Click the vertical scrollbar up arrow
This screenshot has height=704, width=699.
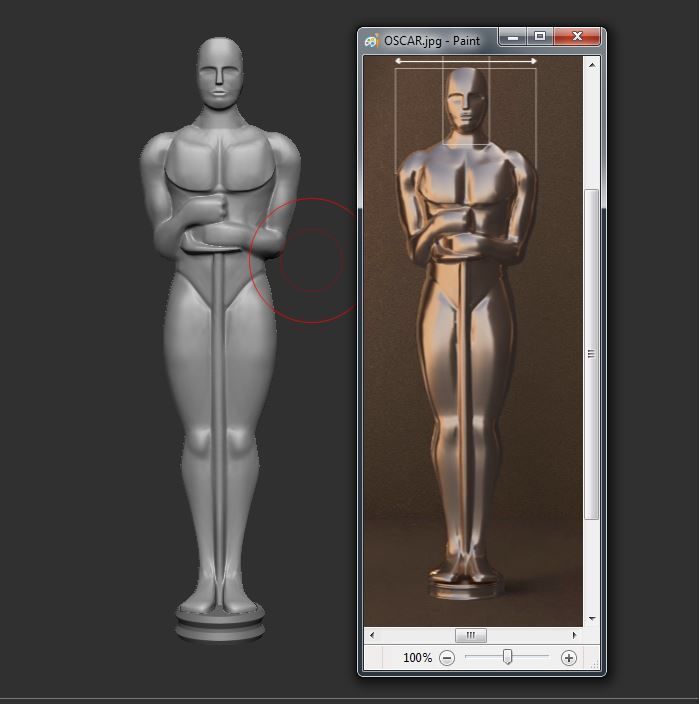(592, 65)
